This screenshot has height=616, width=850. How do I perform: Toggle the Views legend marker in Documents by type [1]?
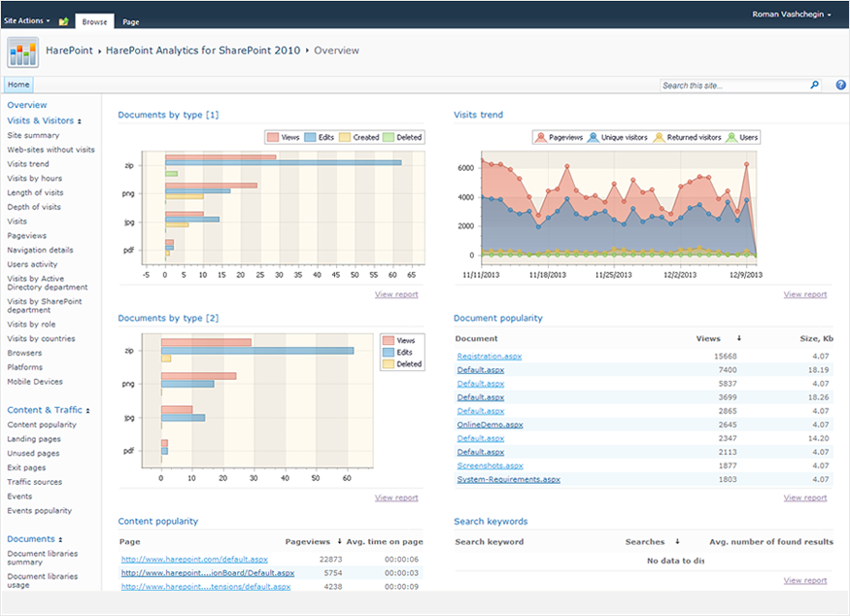(273, 138)
